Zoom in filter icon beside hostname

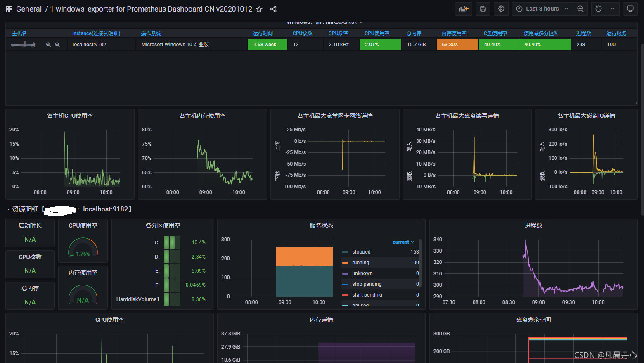(x=48, y=45)
